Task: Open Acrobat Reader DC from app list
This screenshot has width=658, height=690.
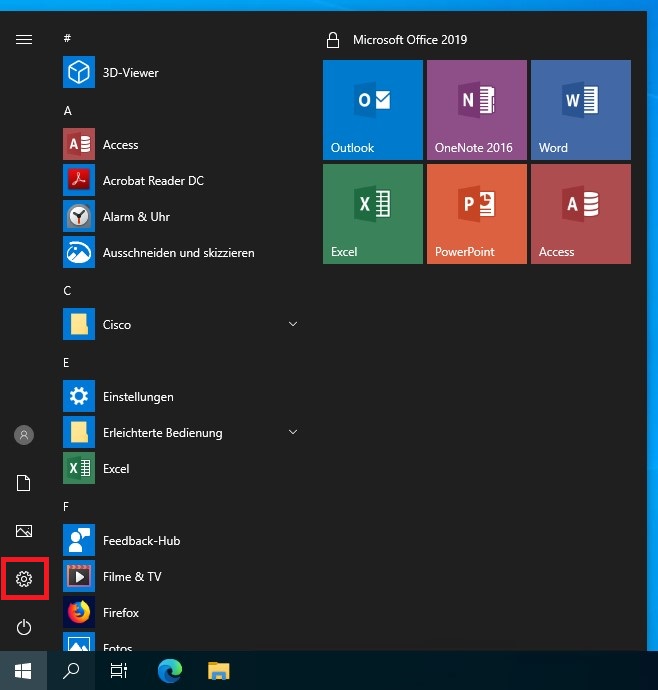Action: click(152, 181)
